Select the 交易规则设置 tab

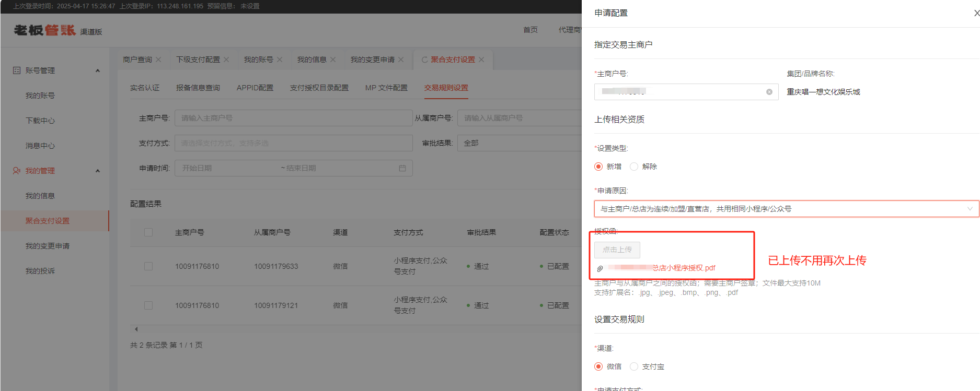(446, 88)
